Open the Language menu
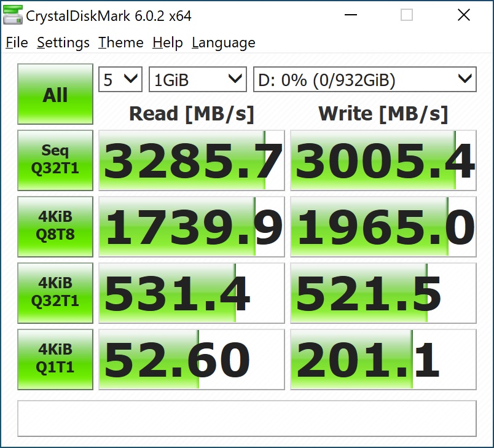 (x=224, y=42)
